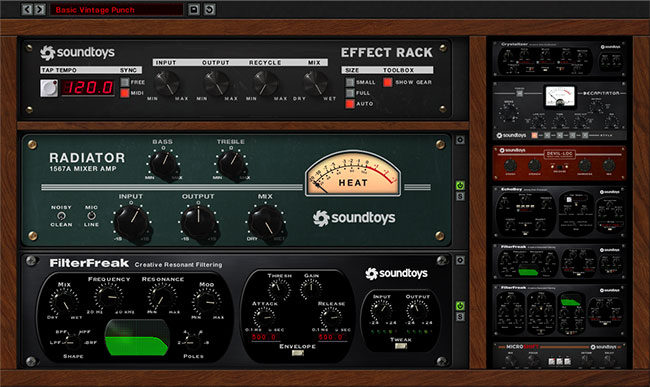
Task: Click the Radiator Output knob
Action: coord(199,223)
